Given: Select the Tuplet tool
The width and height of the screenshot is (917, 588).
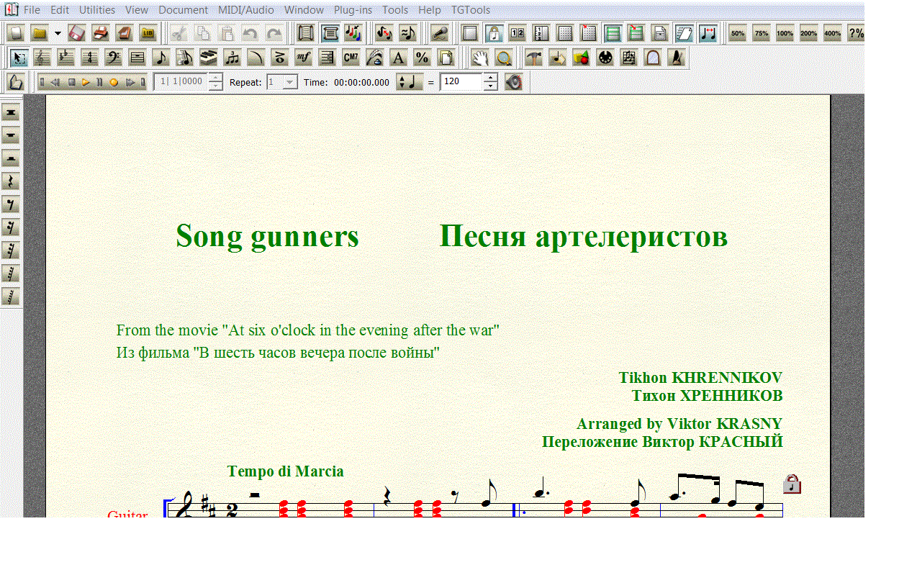Looking at the screenshot, I should pos(232,58).
